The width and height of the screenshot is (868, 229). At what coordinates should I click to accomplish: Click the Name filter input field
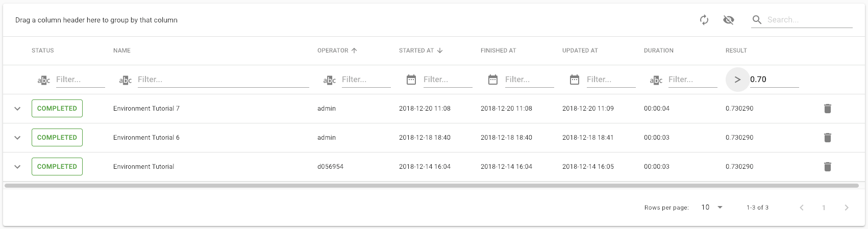coord(222,80)
